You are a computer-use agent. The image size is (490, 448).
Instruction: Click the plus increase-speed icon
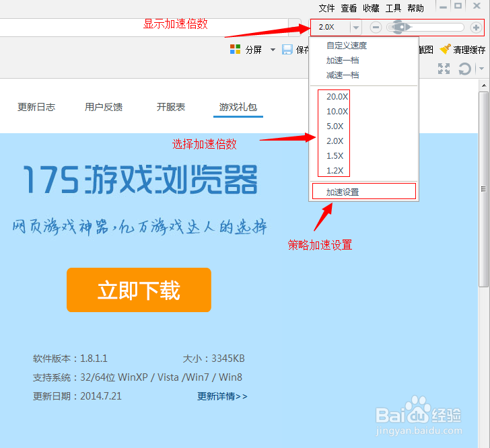click(x=476, y=28)
